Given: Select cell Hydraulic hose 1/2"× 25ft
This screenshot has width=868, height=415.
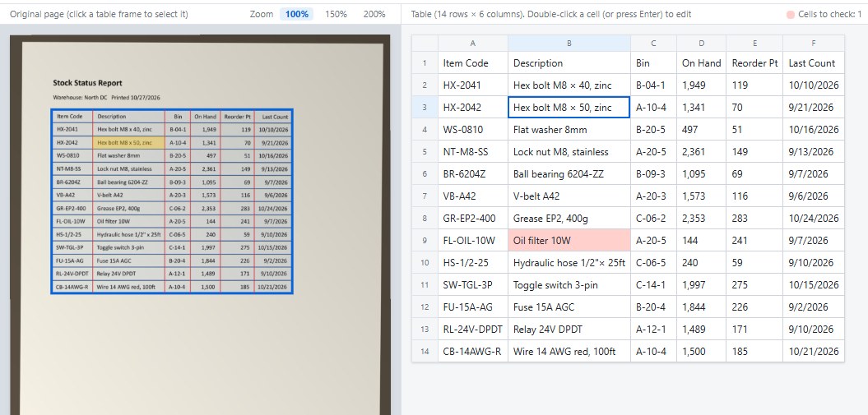Looking at the screenshot, I should pos(569,262).
